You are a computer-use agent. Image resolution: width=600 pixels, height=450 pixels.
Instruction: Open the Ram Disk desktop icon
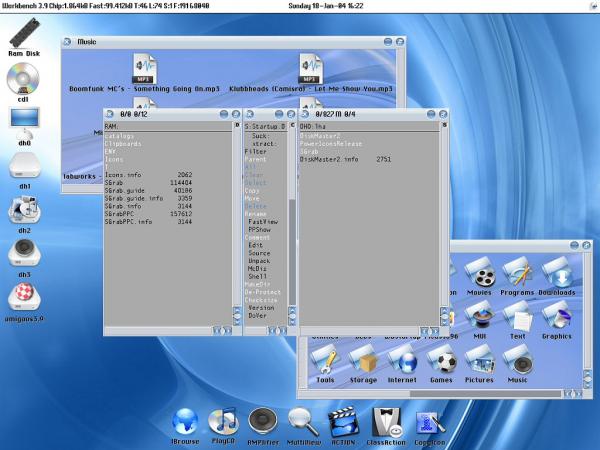pos(24,33)
